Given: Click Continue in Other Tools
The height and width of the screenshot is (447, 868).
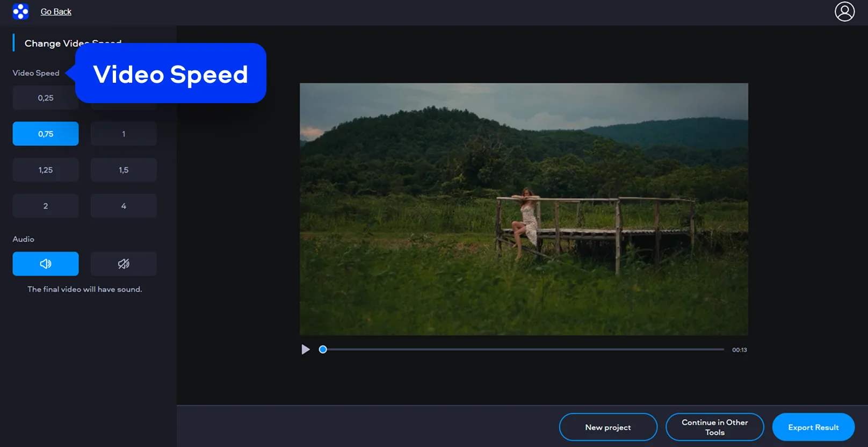Looking at the screenshot, I should tap(714, 427).
